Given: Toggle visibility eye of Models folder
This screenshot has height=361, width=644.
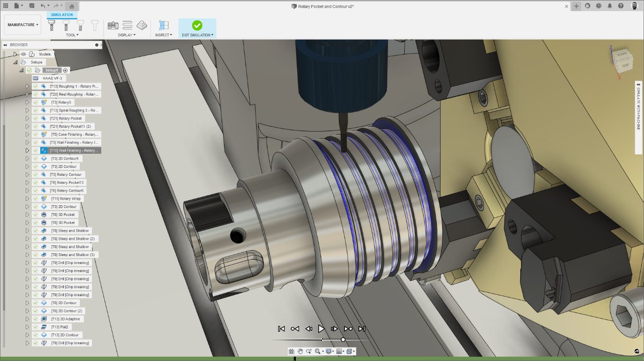Looking at the screenshot, I should [x=23, y=54].
